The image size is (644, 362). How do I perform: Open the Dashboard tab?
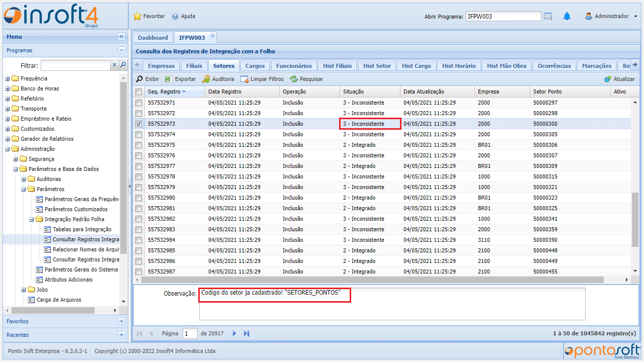[152, 38]
